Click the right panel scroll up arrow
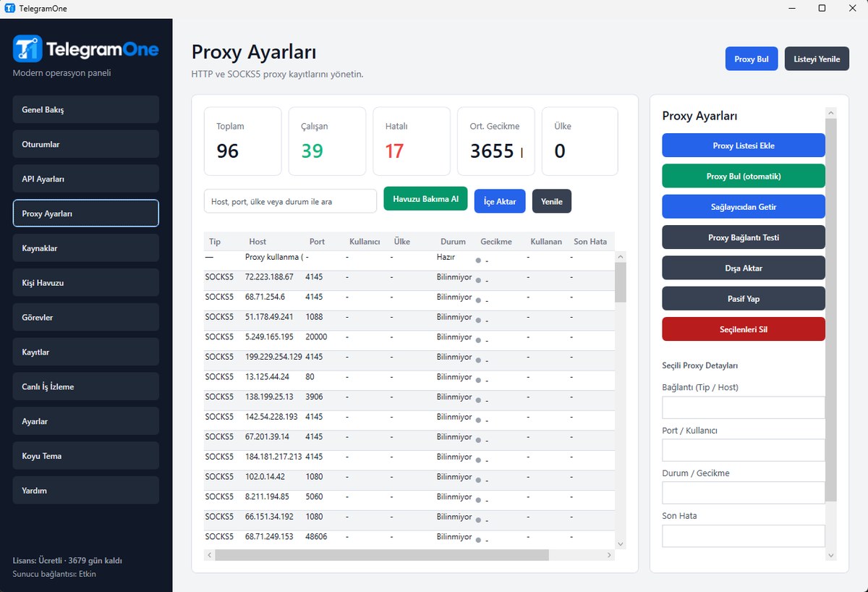 (x=831, y=113)
